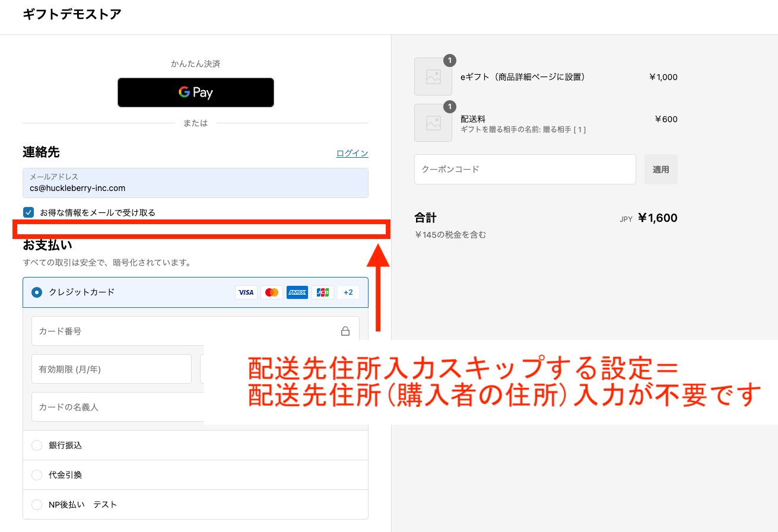Screen dimensions: 778x532
Task: Click the お支払い section heading
Action: coord(47,245)
